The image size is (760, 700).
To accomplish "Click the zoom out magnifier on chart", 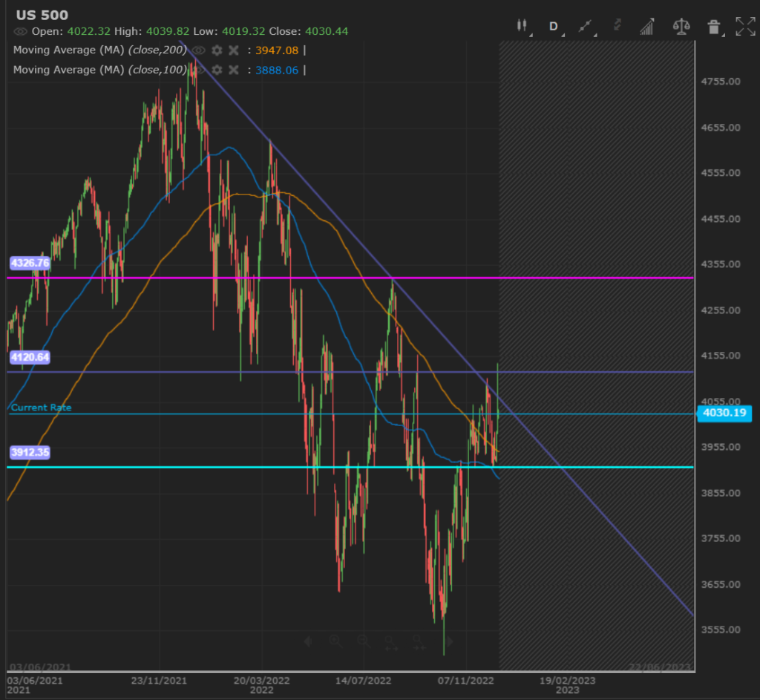I will click(x=363, y=641).
